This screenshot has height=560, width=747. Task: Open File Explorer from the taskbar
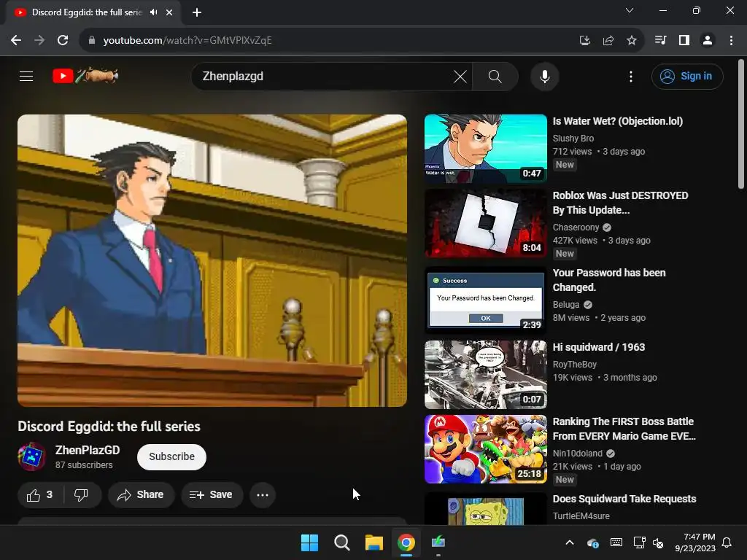pos(374,542)
